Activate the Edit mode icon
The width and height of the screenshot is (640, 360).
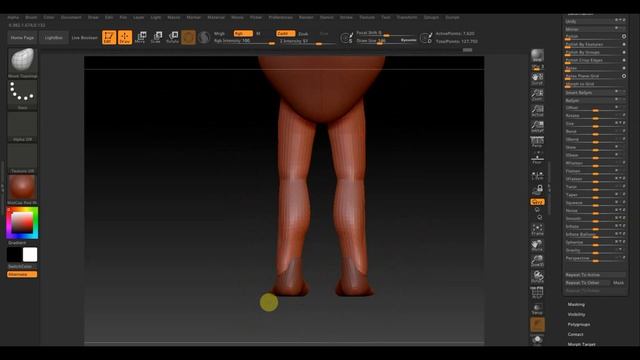pyautogui.click(x=109, y=37)
